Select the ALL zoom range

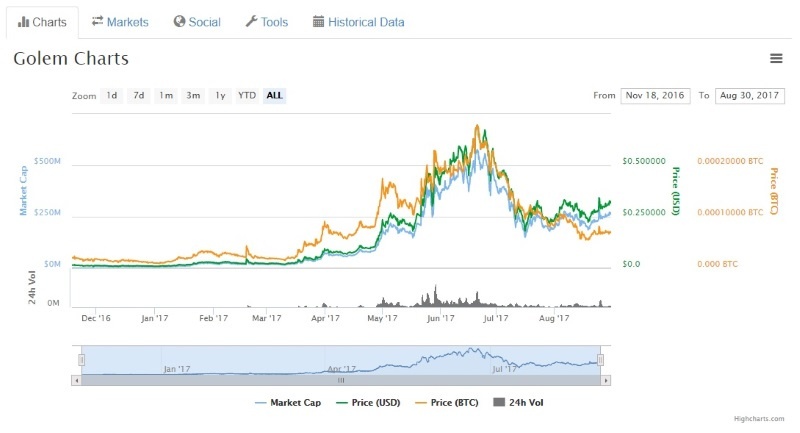(x=274, y=95)
